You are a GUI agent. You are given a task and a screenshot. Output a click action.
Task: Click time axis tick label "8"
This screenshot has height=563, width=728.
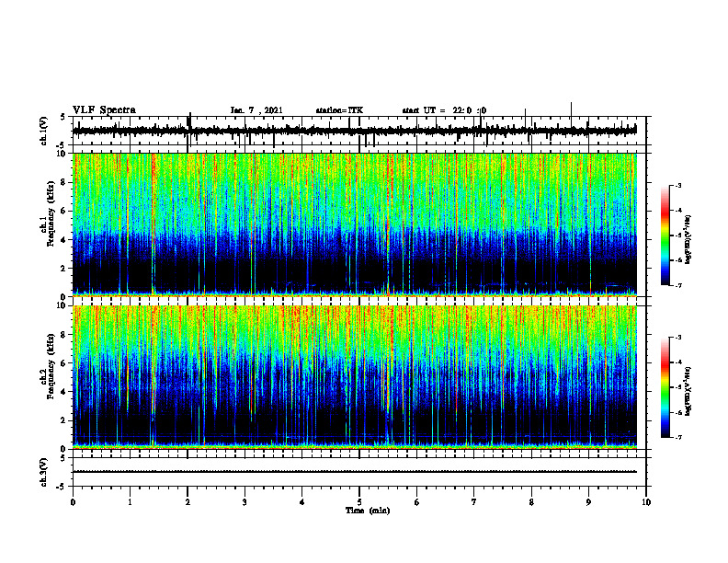point(531,502)
